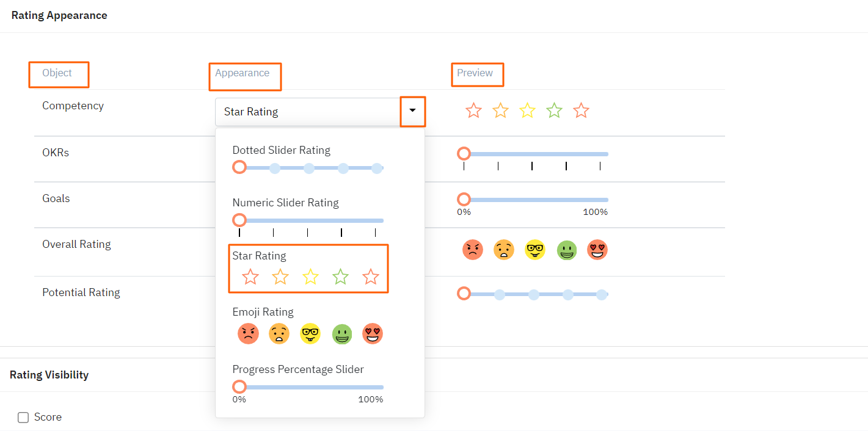Select the Star Rating option in the dropdown
This screenshot has width=868, height=431.
pos(260,256)
